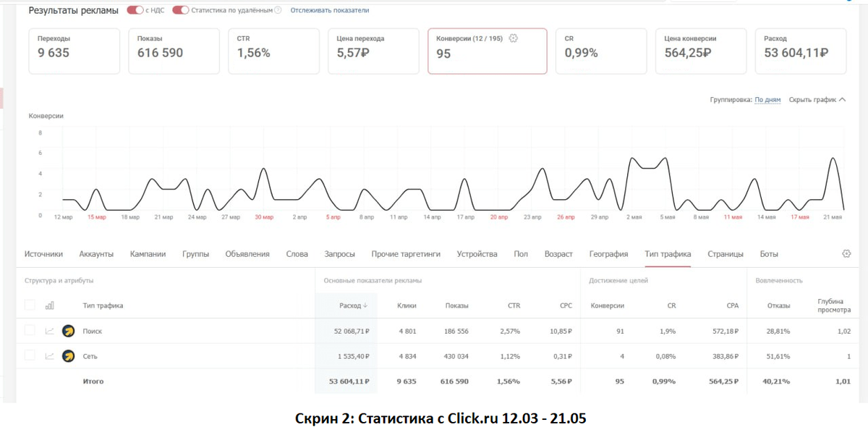Collapse chart with Скрыть график
Image resolution: width=868 pixels, height=443 pixels.
817,100
